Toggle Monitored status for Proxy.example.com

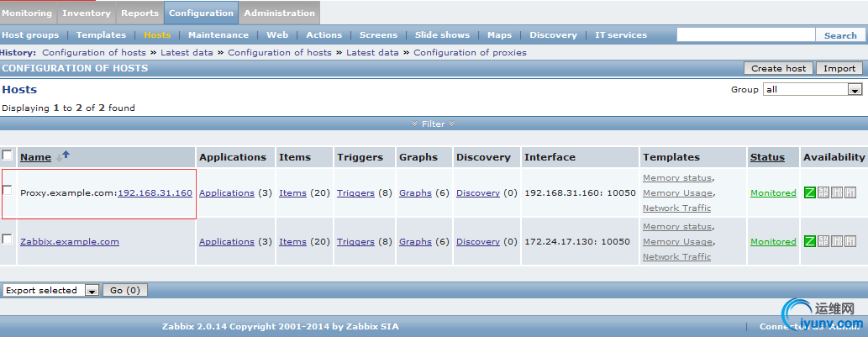coord(773,192)
